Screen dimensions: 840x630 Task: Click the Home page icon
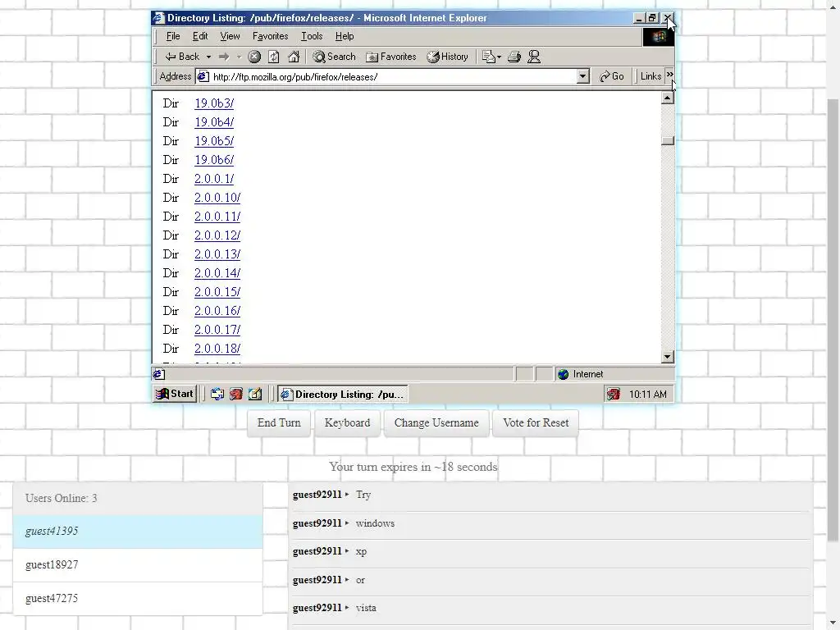pos(294,57)
